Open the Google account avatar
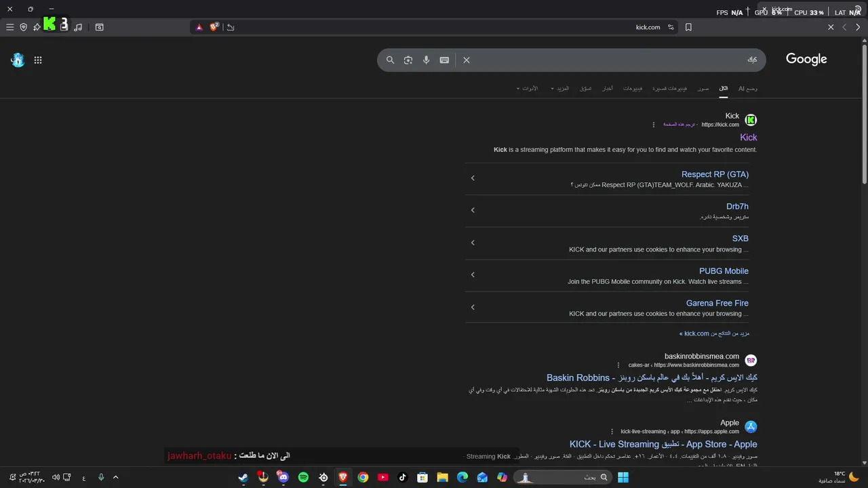The width and height of the screenshot is (868, 488). [18, 60]
